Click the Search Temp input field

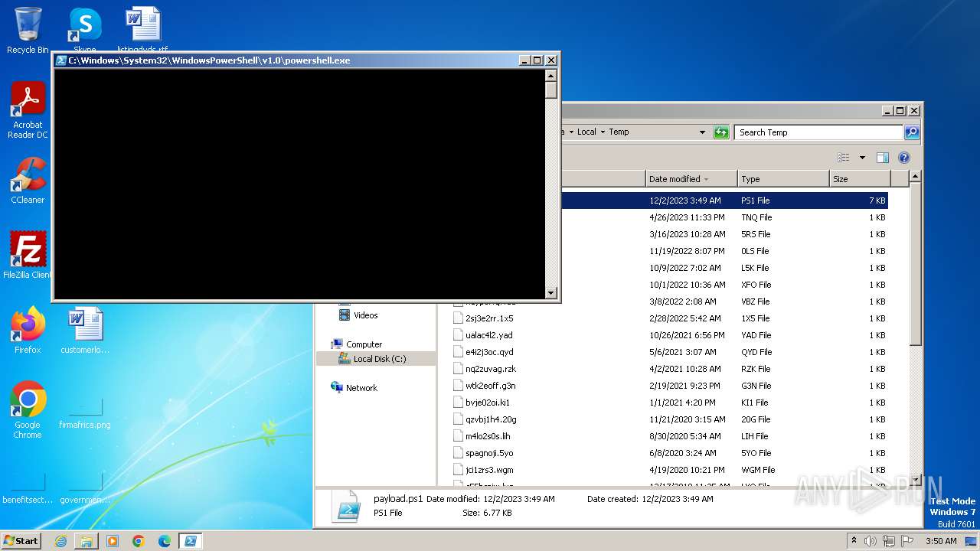point(818,132)
